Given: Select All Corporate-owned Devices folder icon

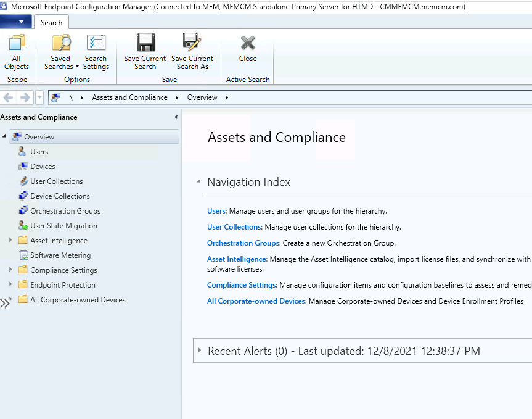Looking at the screenshot, I should [23, 299].
